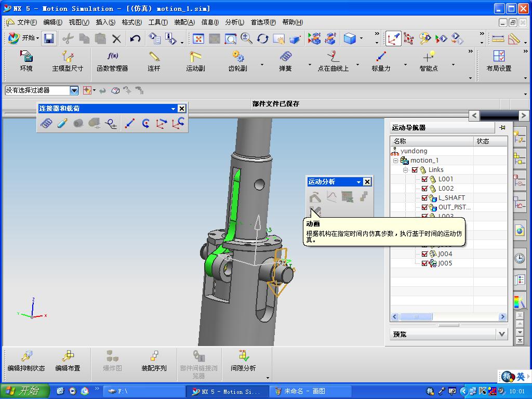Open the 工具(T) menu
This screenshot has height=399, width=532.
(x=158, y=22)
